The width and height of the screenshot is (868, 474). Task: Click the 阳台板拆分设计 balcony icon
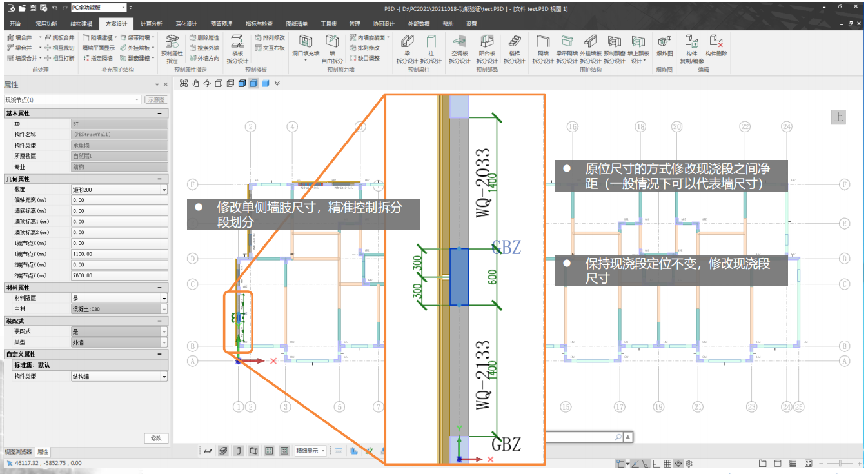tap(487, 42)
